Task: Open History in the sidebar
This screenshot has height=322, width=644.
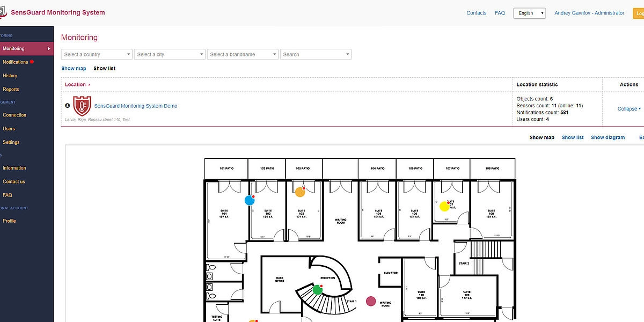Action: coord(10,76)
